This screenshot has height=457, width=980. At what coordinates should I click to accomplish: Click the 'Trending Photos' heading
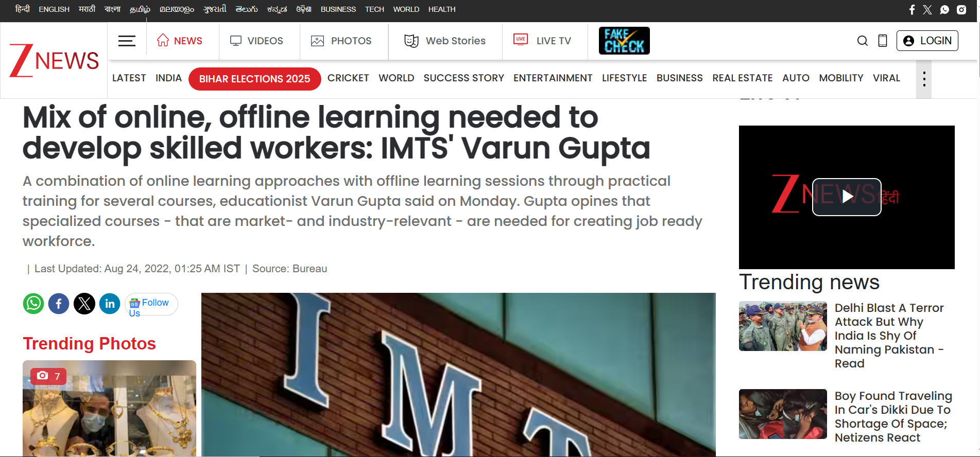click(x=89, y=343)
